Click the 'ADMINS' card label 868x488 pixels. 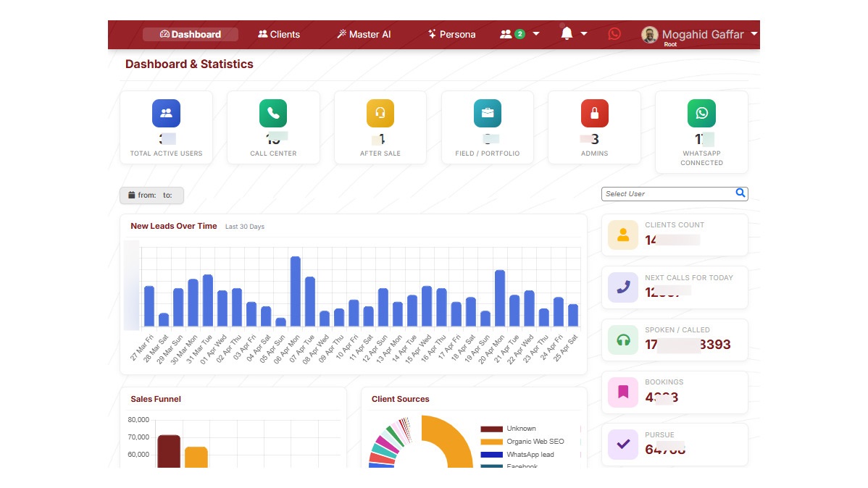595,153
